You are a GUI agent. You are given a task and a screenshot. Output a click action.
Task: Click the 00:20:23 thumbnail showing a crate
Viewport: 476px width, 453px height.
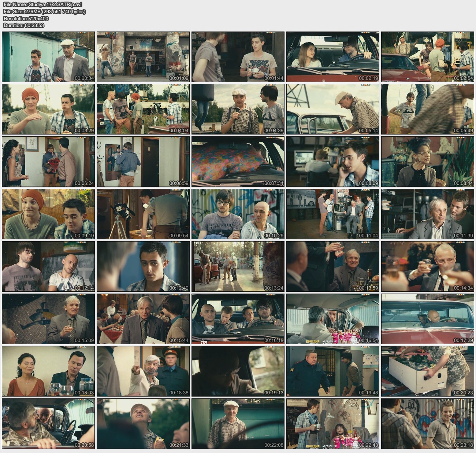click(x=427, y=371)
